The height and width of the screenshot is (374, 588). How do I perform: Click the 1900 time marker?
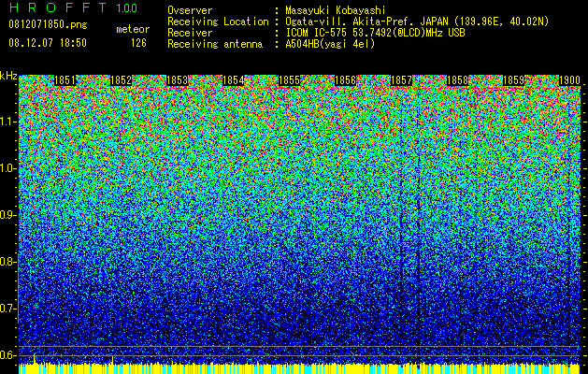(569, 80)
